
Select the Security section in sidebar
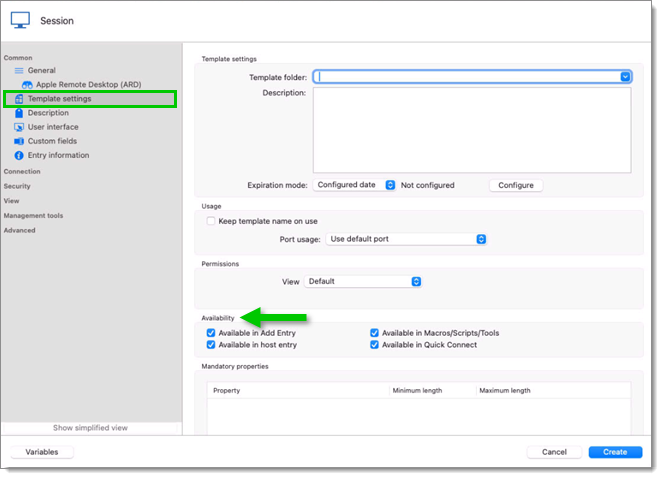pos(17,186)
